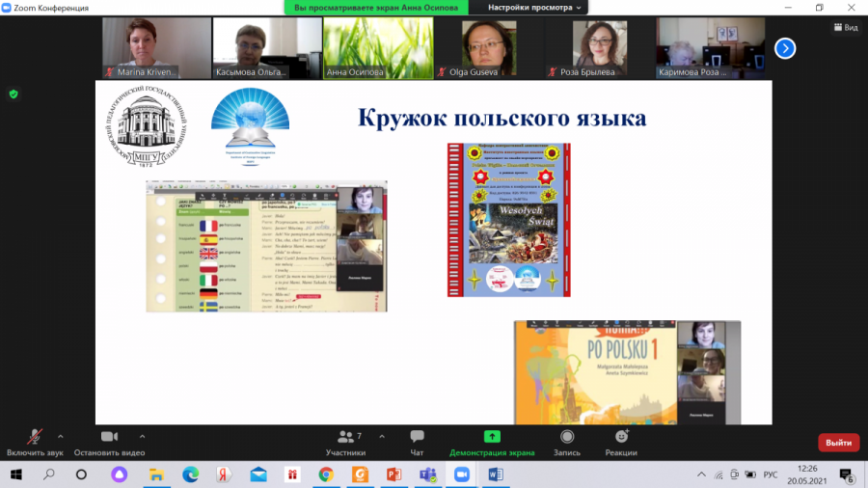Click the red Выйти leave button
The image size is (868, 488).
click(x=838, y=443)
